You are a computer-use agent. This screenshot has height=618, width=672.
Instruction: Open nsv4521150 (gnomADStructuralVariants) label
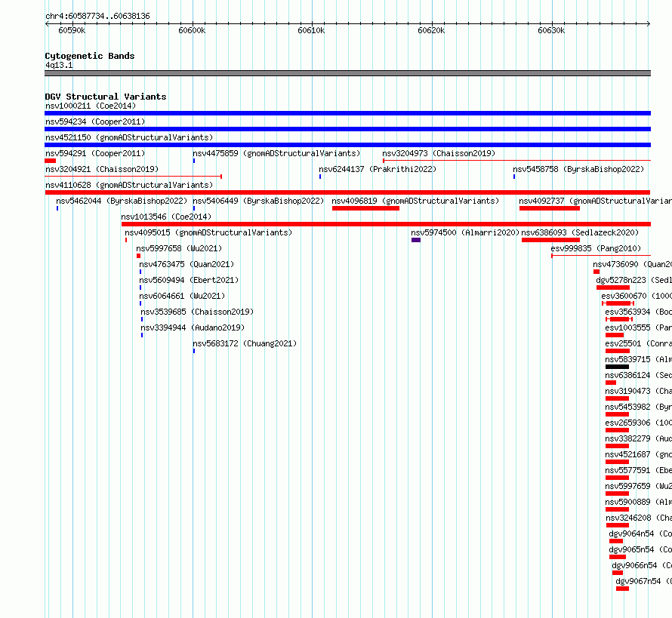(x=129, y=137)
